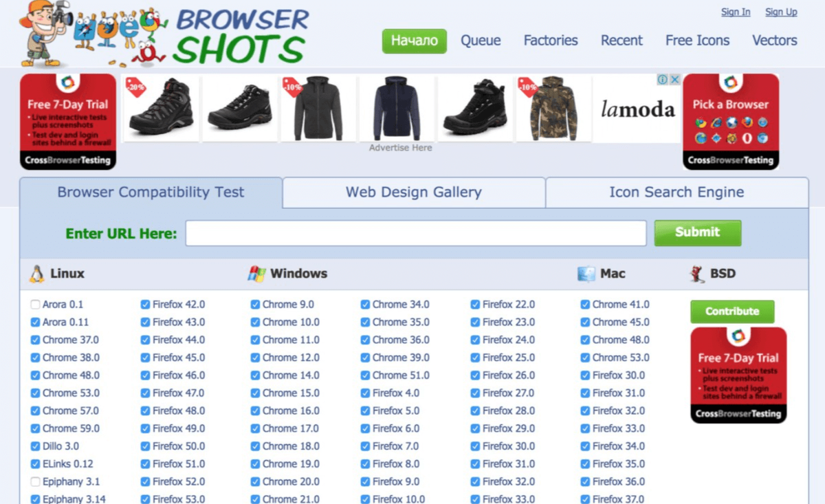The width and height of the screenshot is (825, 504).
Task: Click the Mac Firefox 33.0 label
Action: click(619, 428)
